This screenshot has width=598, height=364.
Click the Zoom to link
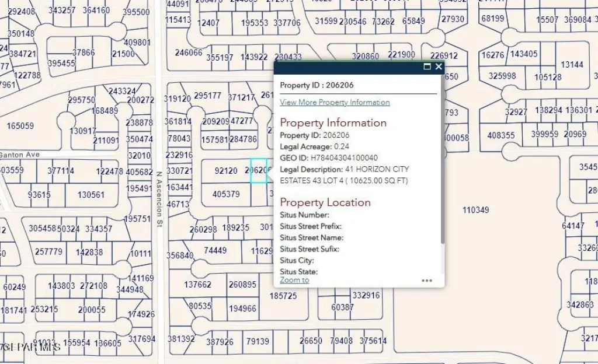tap(294, 280)
